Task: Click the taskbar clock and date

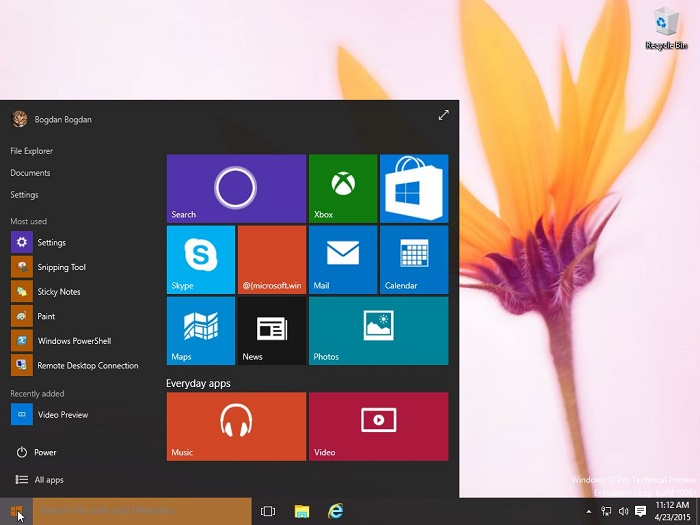Action: point(672,511)
